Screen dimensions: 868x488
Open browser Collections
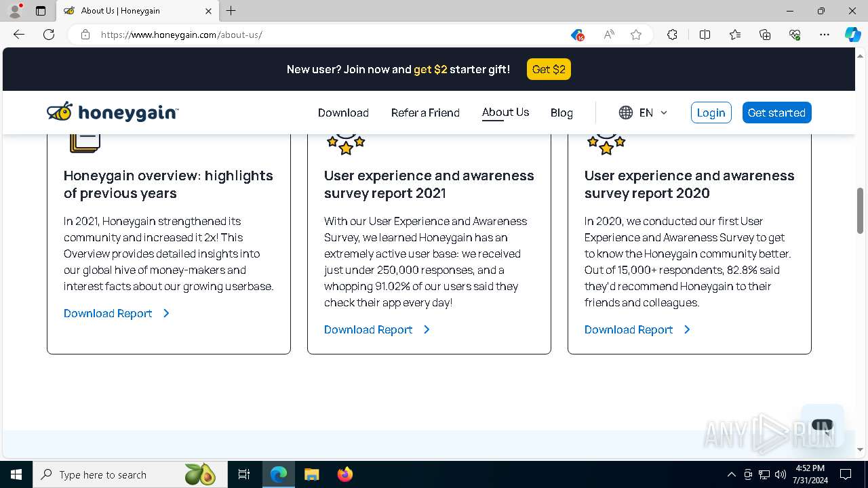[x=765, y=35]
